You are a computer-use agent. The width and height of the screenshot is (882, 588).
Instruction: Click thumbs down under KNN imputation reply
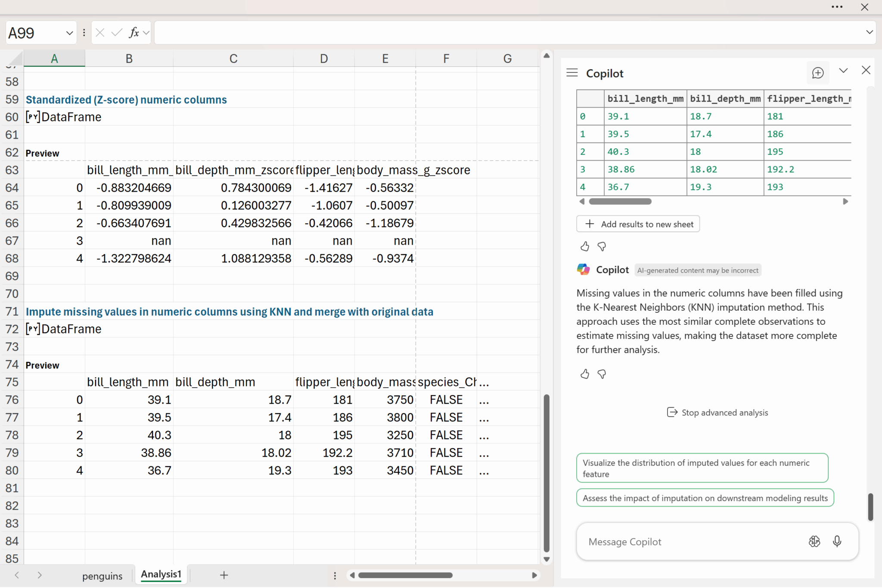click(602, 374)
